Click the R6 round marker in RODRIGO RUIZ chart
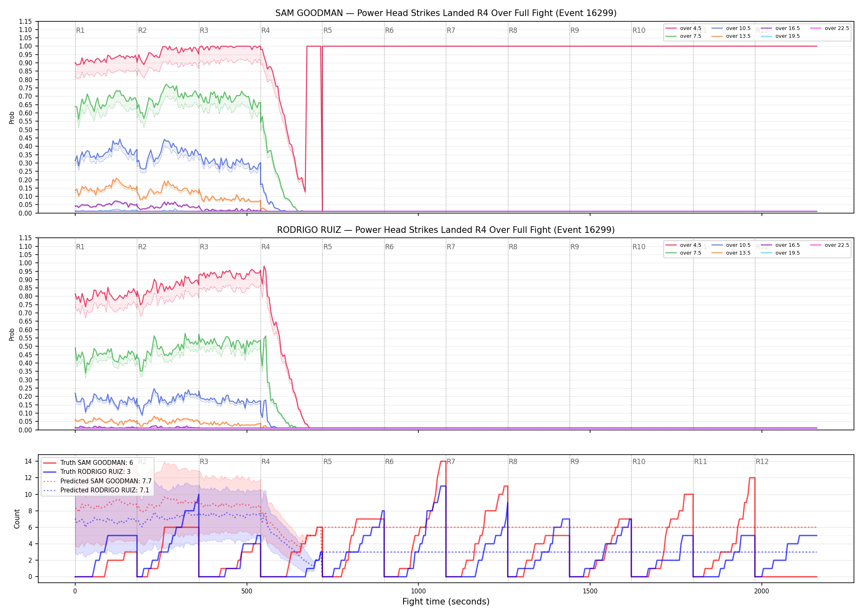The width and height of the screenshot is (863, 616). tap(390, 247)
